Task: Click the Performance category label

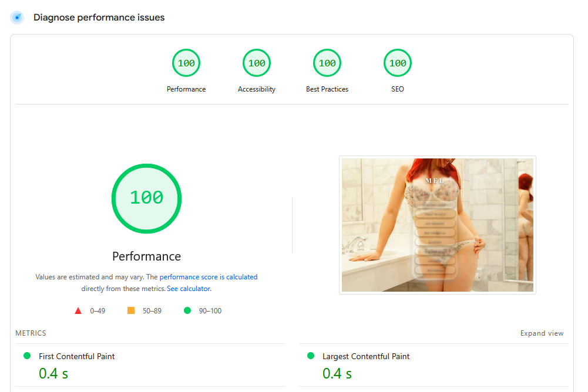Action: click(x=186, y=89)
